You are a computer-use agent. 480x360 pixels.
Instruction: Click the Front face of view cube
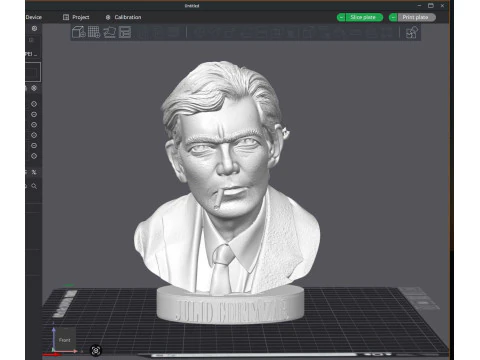tap(65, 339)
